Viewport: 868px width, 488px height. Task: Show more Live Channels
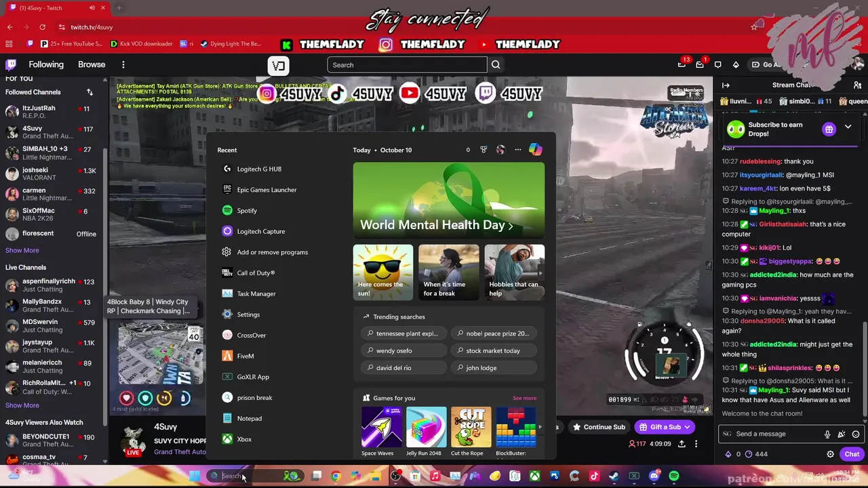coord(22,405)
